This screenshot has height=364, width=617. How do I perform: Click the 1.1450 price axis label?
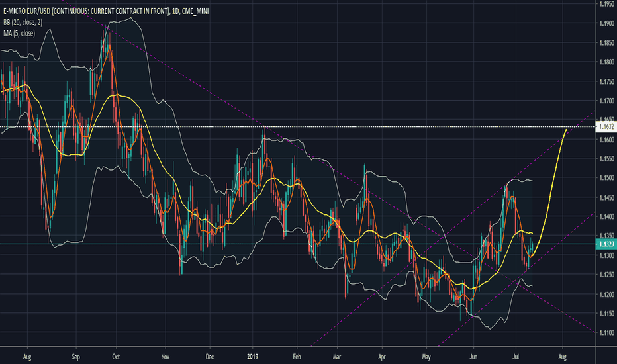[x=607, y=197]
